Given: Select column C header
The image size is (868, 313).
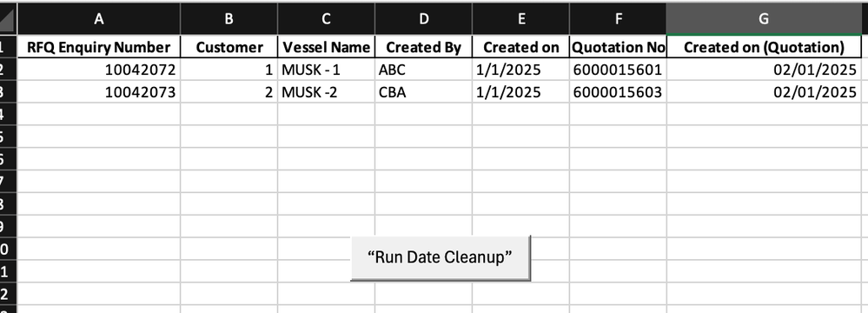Looking at the screenshot, I should (326, 19).
